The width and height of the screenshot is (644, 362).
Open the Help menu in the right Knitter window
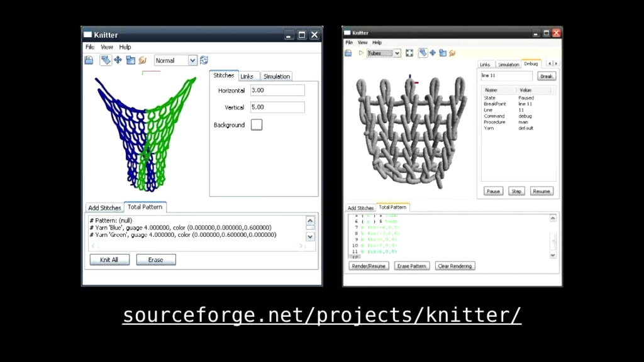[x=377, y=42]
